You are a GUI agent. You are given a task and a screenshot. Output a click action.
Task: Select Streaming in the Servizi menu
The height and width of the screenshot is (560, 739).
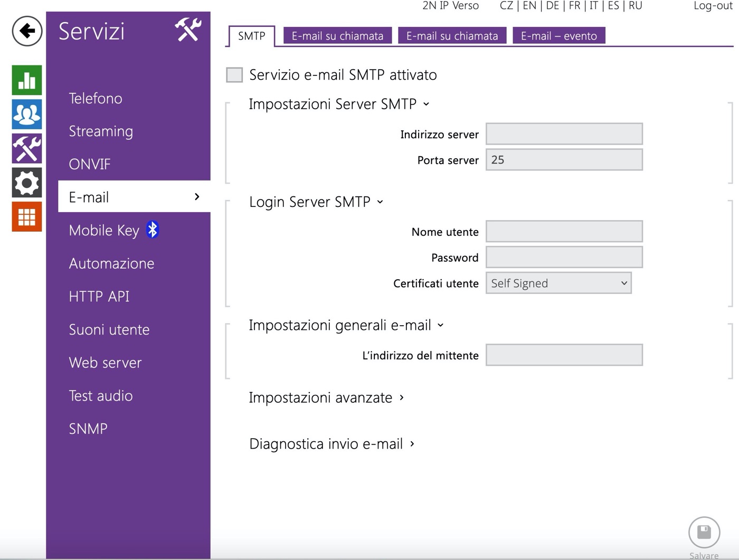tap(101, 131)
